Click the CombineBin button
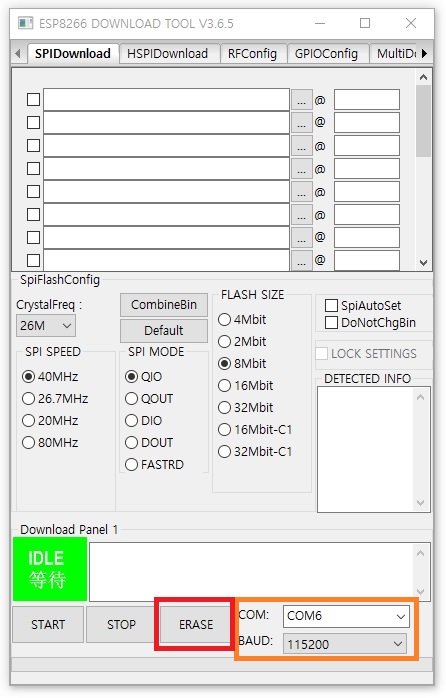The height and width of the screenshot is (698, 446). (x=164, y=305)
